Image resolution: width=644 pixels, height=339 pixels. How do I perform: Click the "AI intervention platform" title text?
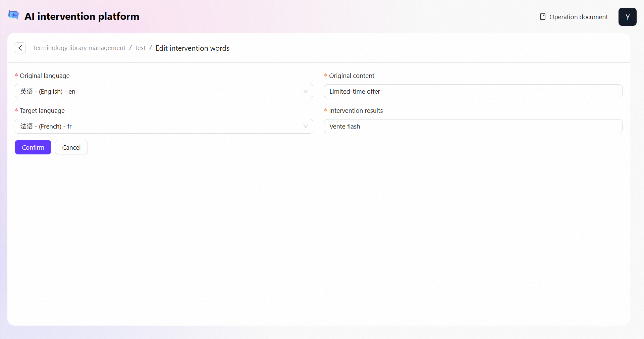pyautogui.click(x=82, y=16)
